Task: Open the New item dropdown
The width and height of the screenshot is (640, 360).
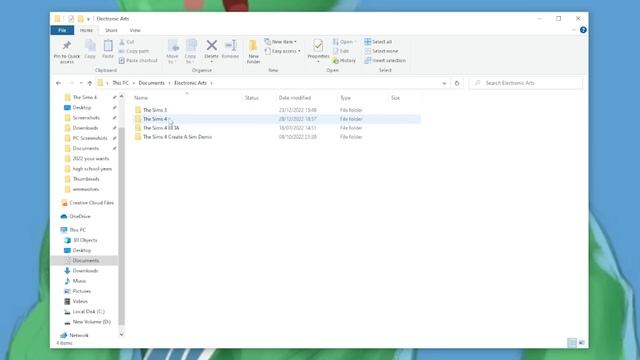Action: 280,42
